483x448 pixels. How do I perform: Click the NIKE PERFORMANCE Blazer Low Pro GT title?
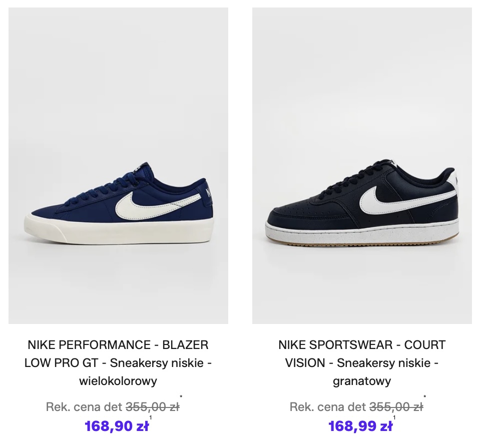(x=118, y=362)
